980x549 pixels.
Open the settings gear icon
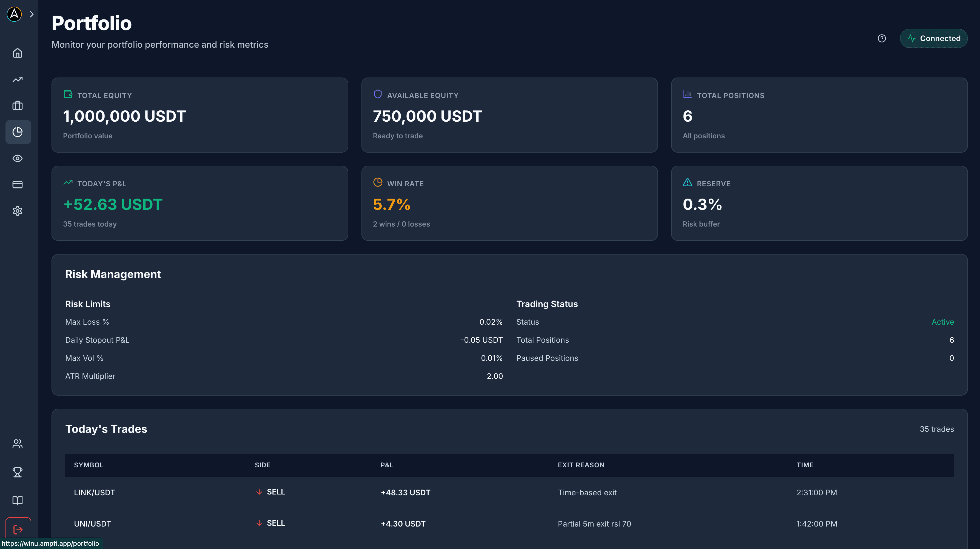[18, 211]
